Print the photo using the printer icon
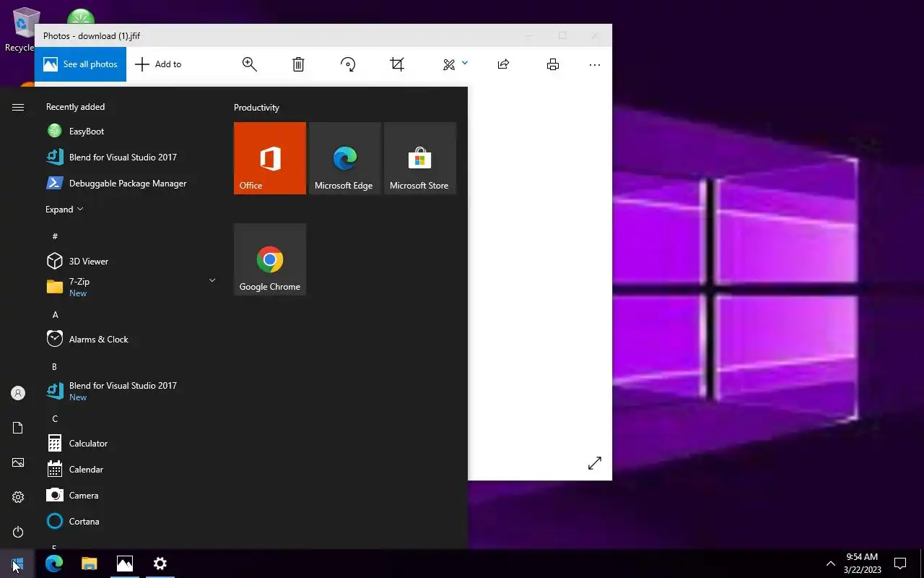Viewport: 924px width, 578px height. pos(553,64)
